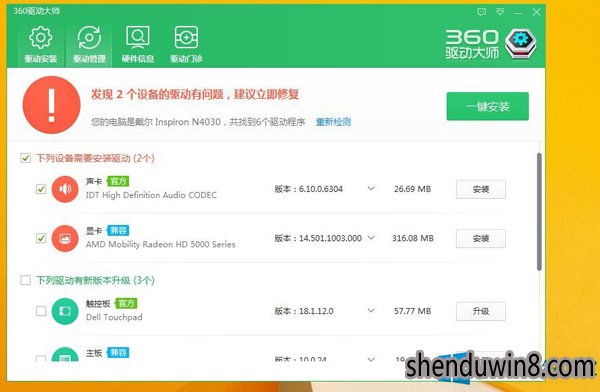Click the green Dell Touchpad device icon

point(65,311)
